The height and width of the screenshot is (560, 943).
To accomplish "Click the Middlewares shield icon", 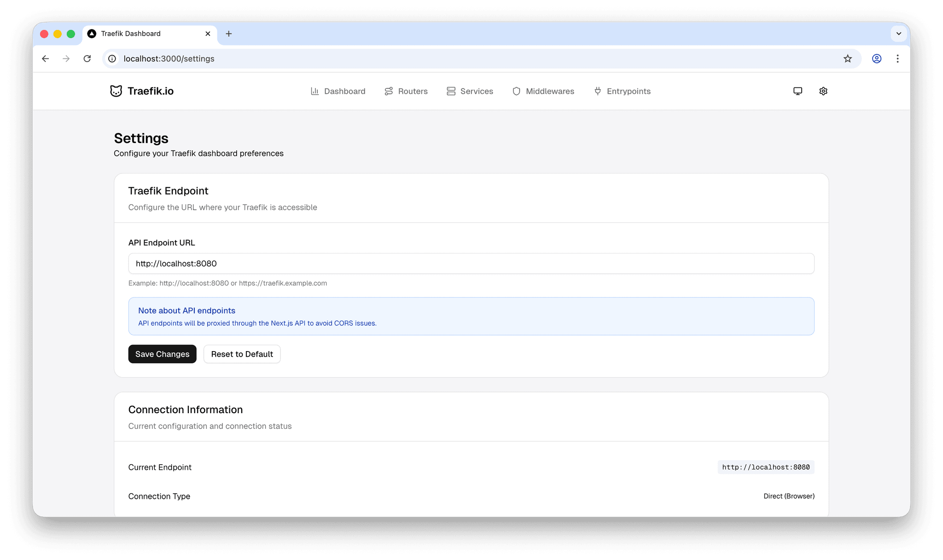I will pyautogui.click(x=516, y=91).
